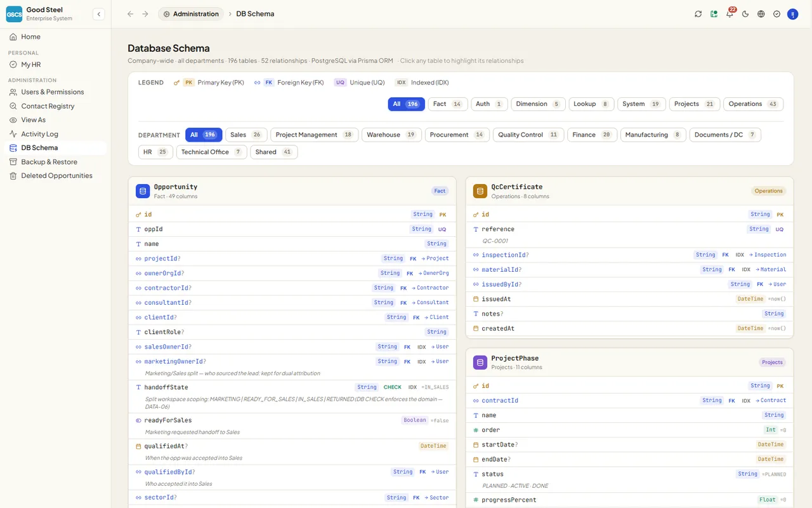Image resolution: width=812 pixels, height=508 pixels.
Task: Filter by Shared department
Action: point(274,152)
